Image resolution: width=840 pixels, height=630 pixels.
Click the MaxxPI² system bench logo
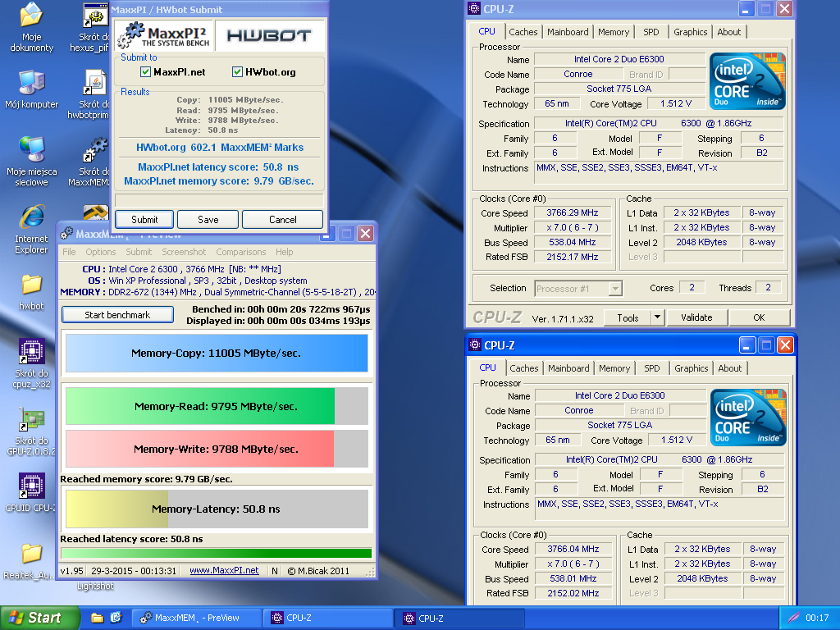[164, 36]
